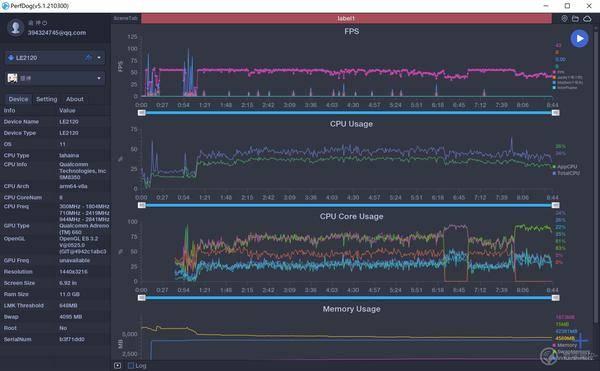Click the app thumbnail icon in app selector
Viewport: 600px width, 371px height.
(x=13, y=78)
